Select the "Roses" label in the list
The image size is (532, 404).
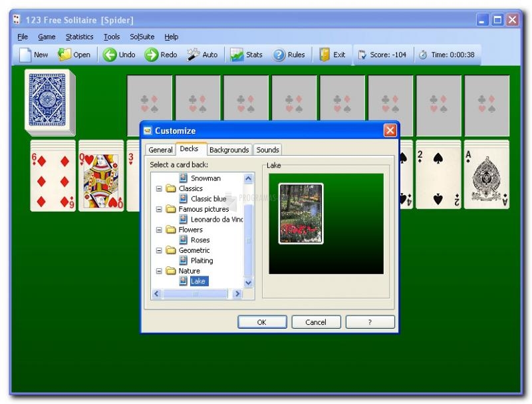pos(200,240)
